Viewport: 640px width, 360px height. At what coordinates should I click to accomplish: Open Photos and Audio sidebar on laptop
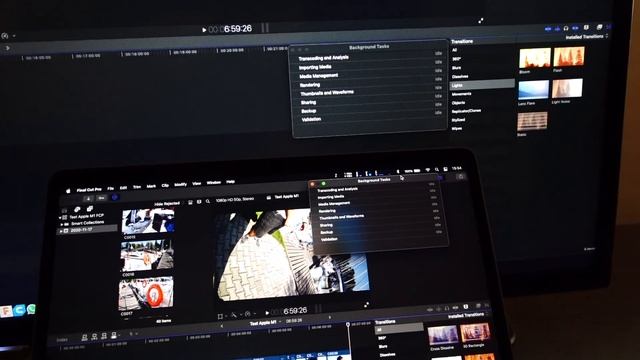click(x=77, y=210)
